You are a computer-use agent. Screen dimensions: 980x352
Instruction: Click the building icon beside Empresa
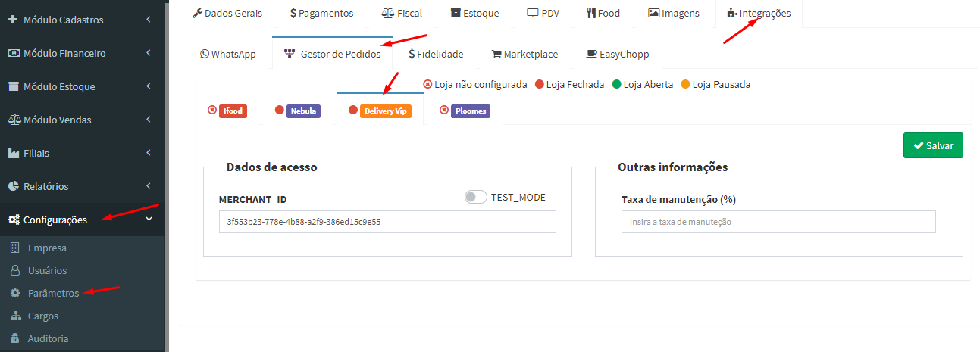(x=14, y=248)
